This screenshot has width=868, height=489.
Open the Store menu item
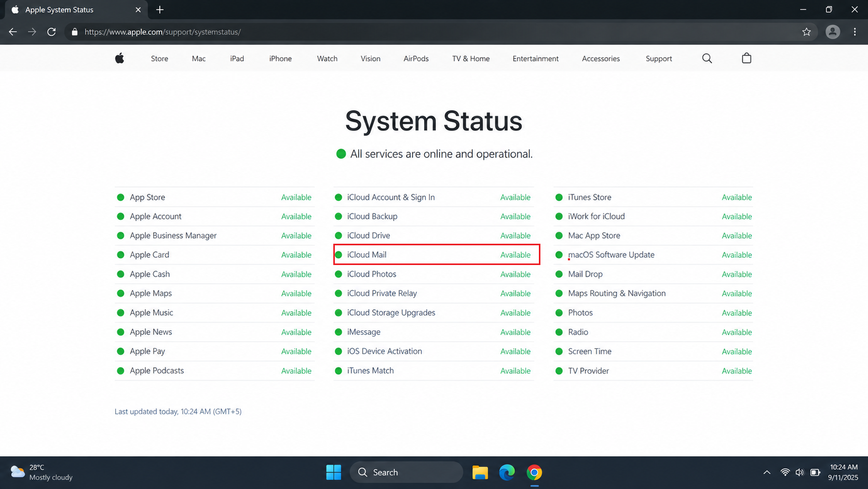coord(159,59)
